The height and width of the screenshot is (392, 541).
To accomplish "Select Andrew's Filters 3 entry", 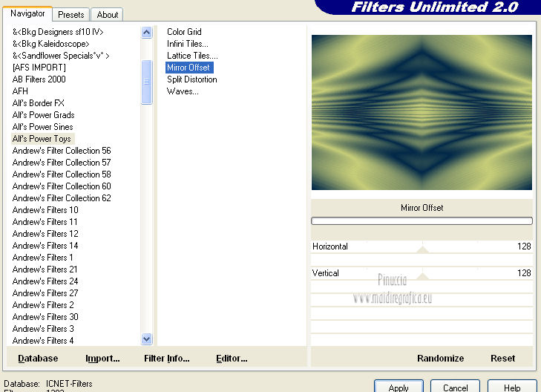I will pos(43,329).
